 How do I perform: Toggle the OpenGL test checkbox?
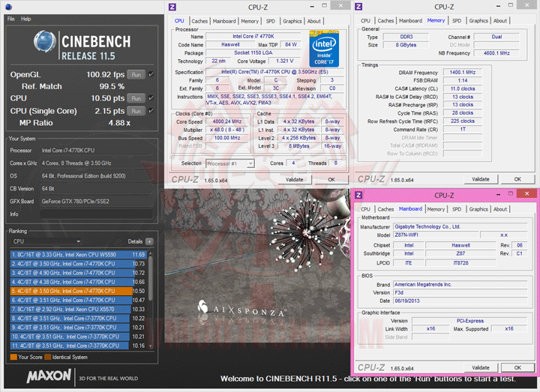pyautogui.click(x=151, y=74)
